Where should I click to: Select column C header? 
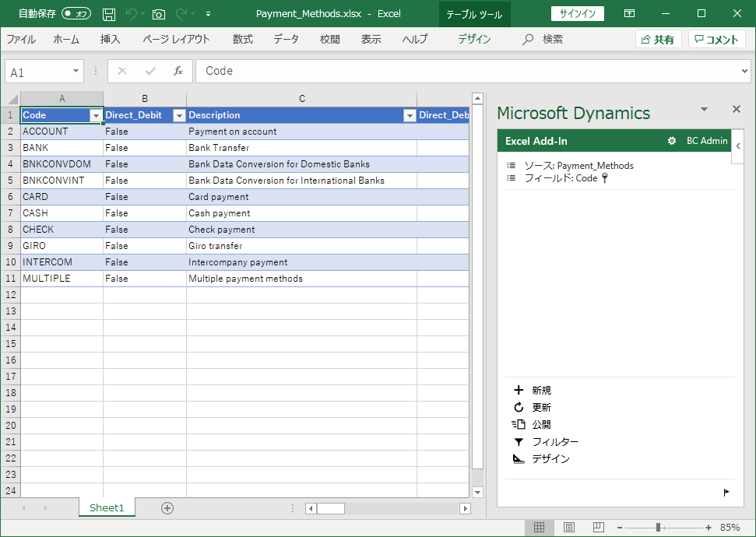[x=302, y=99]
